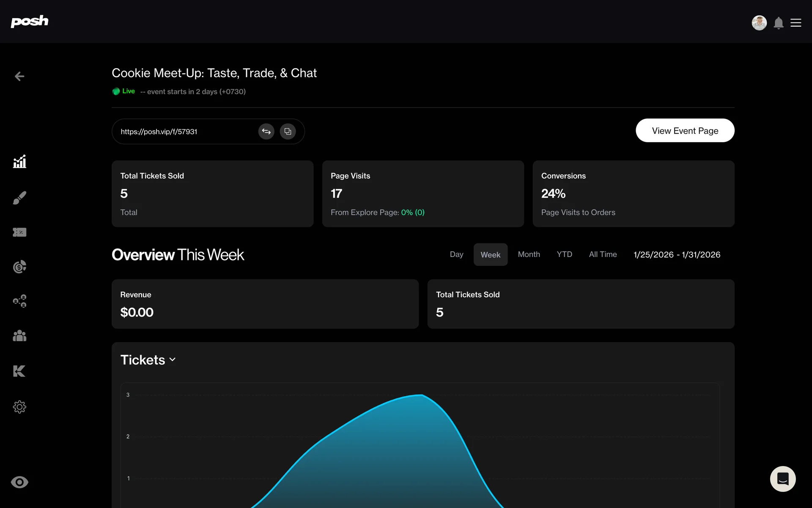Expand the Tickets chart dropdown
The width and height of the screenshot is (812, 508).
(x=148, y=360)
